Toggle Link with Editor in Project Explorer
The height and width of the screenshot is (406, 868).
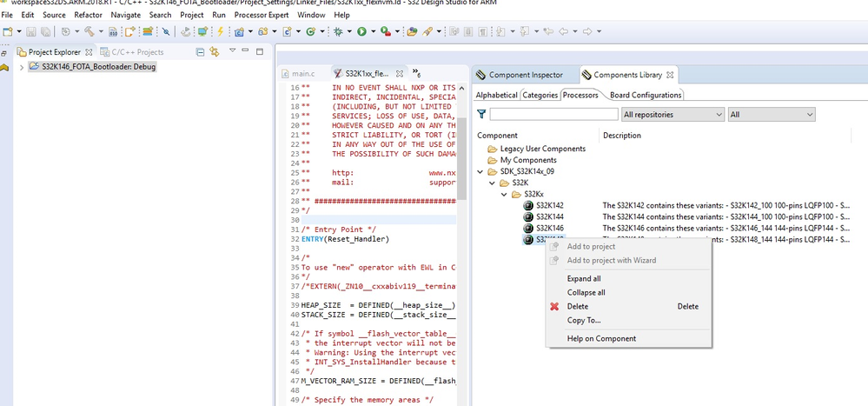214,52
